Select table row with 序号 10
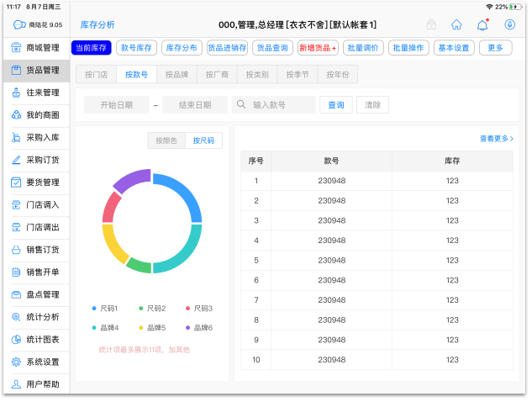The image size is (532, 402). (x=377, y=360)
